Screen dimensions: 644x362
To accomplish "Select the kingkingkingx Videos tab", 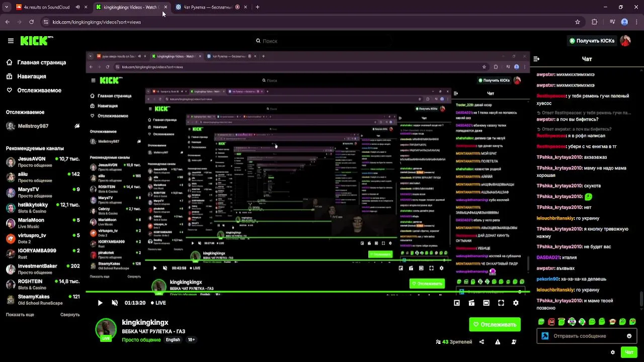I will 131,7.
